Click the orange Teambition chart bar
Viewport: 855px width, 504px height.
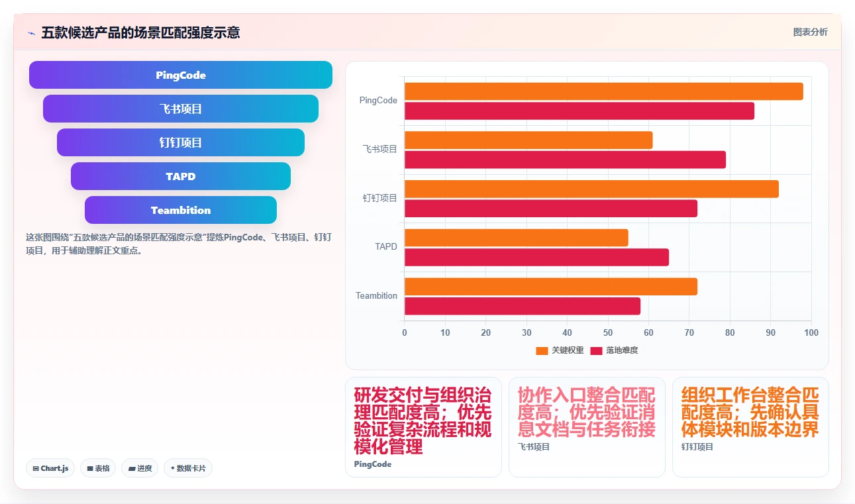(x=551, y=287)
